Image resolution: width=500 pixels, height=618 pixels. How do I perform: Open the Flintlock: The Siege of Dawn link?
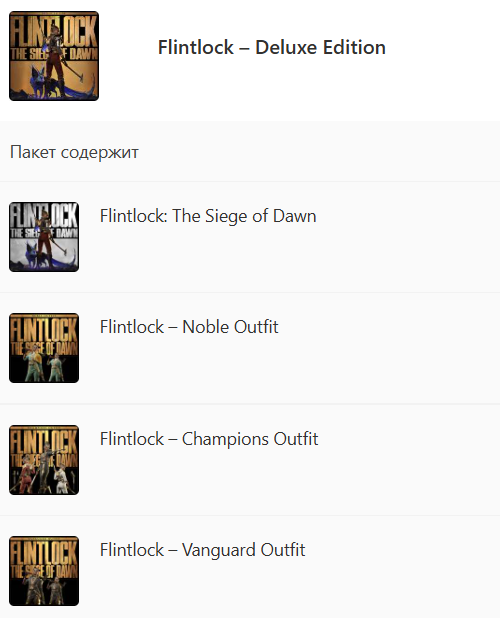(208, 216)
